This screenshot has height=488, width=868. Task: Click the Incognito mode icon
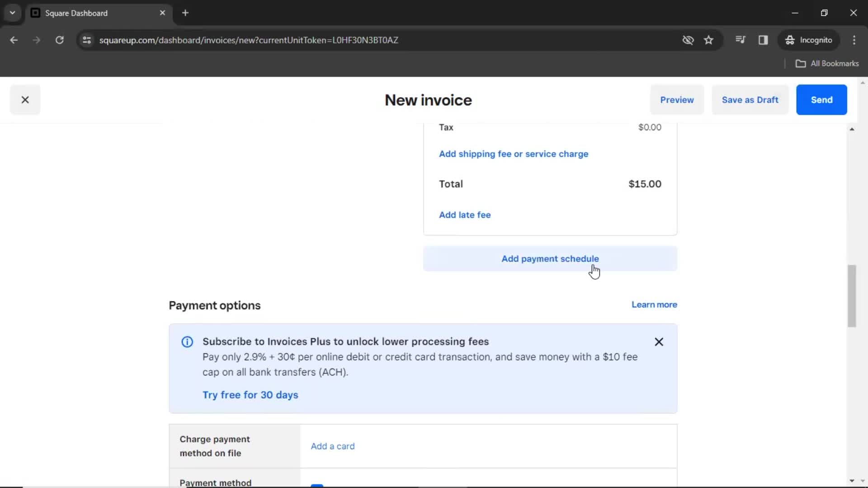[x=789, y=40]
